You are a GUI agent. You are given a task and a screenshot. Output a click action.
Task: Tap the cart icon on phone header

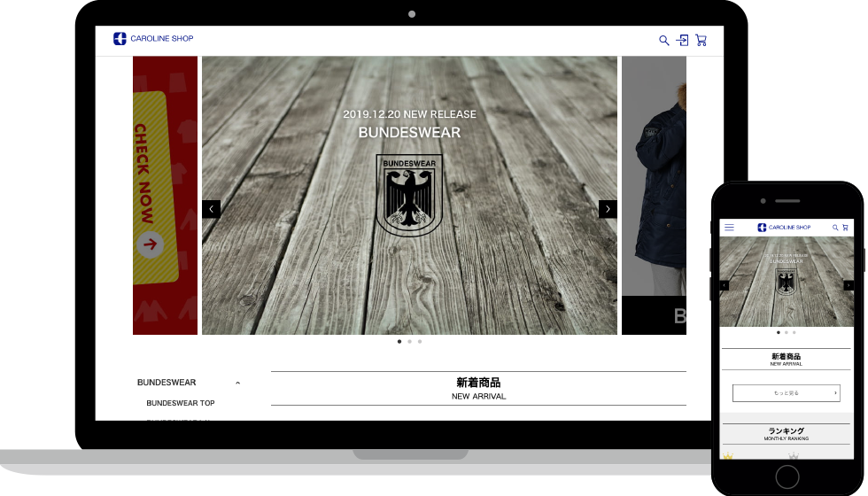point(845,228)
